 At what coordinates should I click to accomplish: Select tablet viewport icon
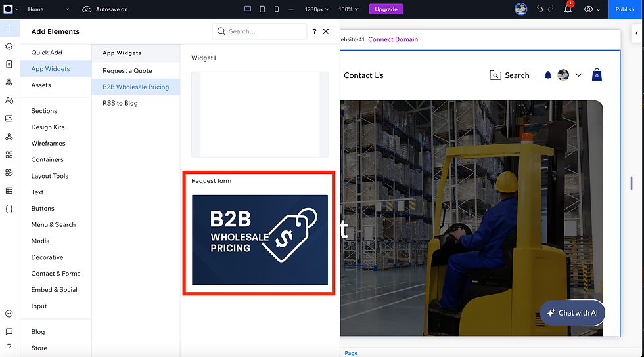262,9
